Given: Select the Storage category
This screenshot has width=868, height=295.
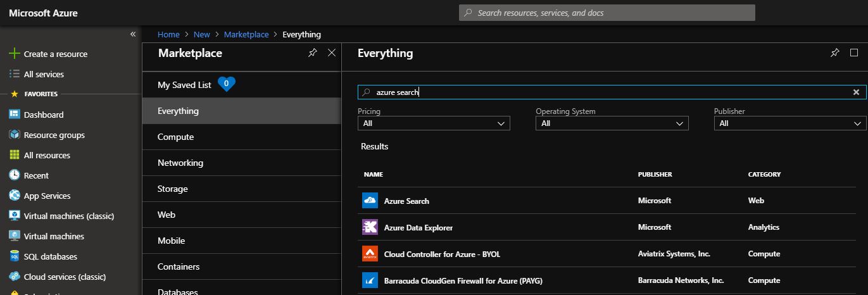Looking at the screenshot, I should click(x=241, y=189).
